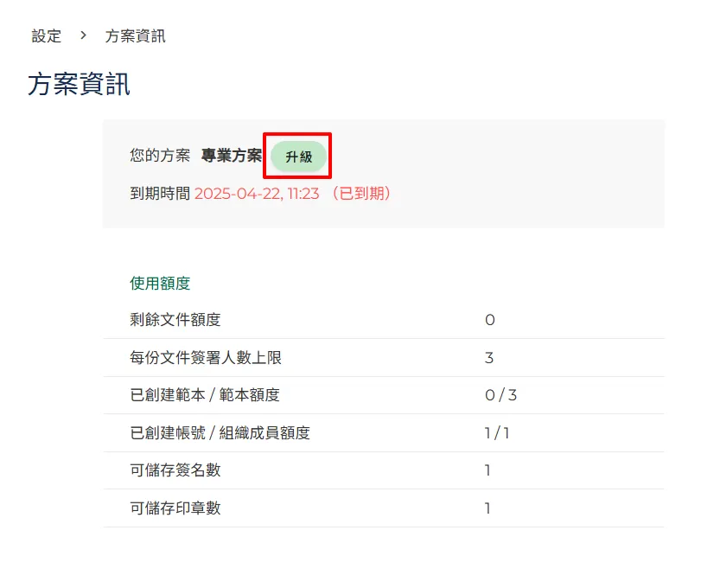This screenshot has height=588, width=701.
Task: Click the 方案資訊 breadcrumb item
Action: tap(135, 36)
